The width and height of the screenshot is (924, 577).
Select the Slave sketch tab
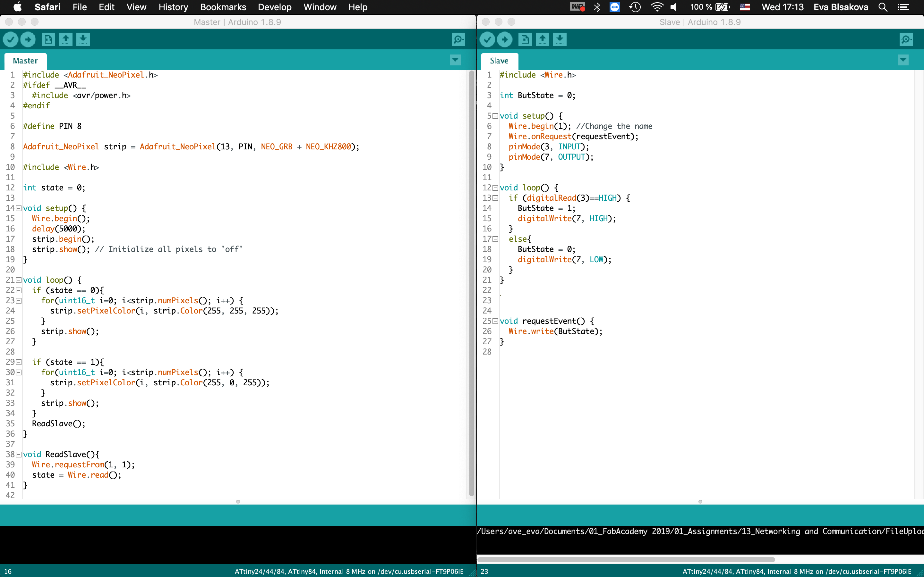(499, 61)
